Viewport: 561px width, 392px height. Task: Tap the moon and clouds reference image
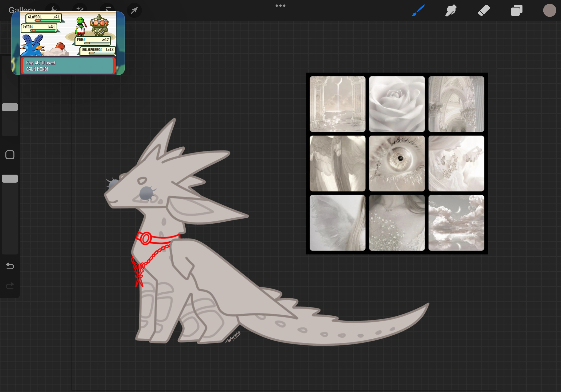click(456, 223)
